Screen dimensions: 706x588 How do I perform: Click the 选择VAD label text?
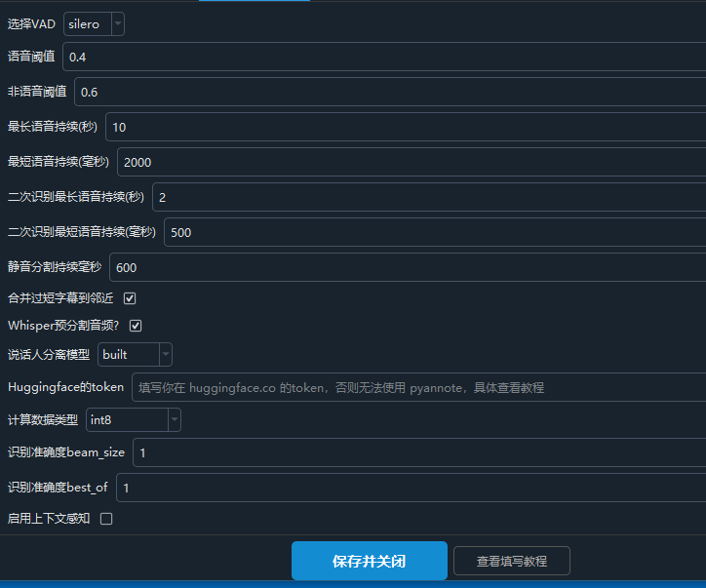point(31,23)
